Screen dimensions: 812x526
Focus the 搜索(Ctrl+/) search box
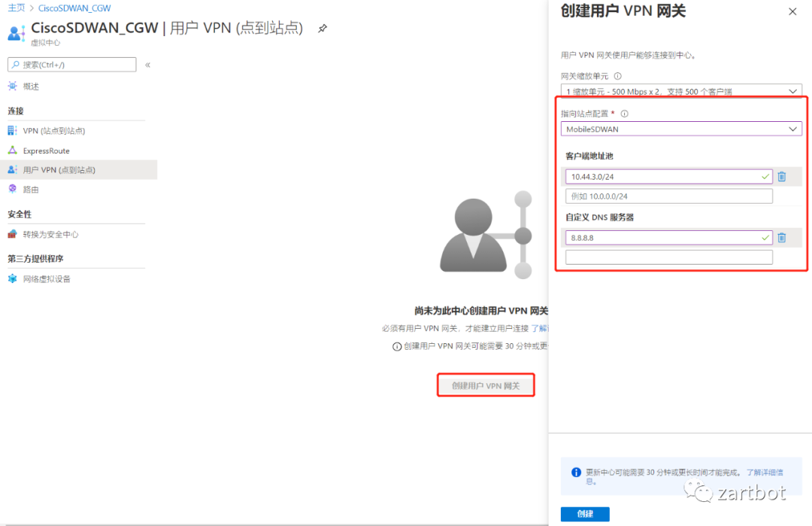(72, 65)
